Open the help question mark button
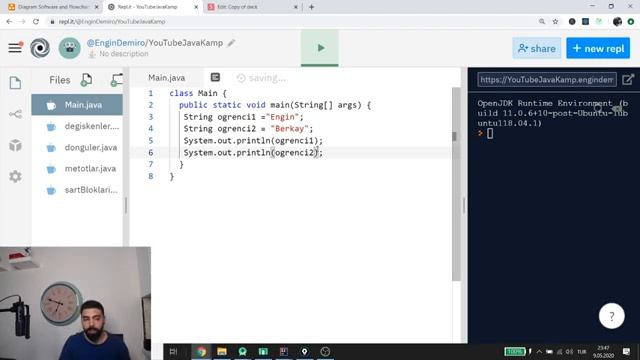 [x=611, y=316]
